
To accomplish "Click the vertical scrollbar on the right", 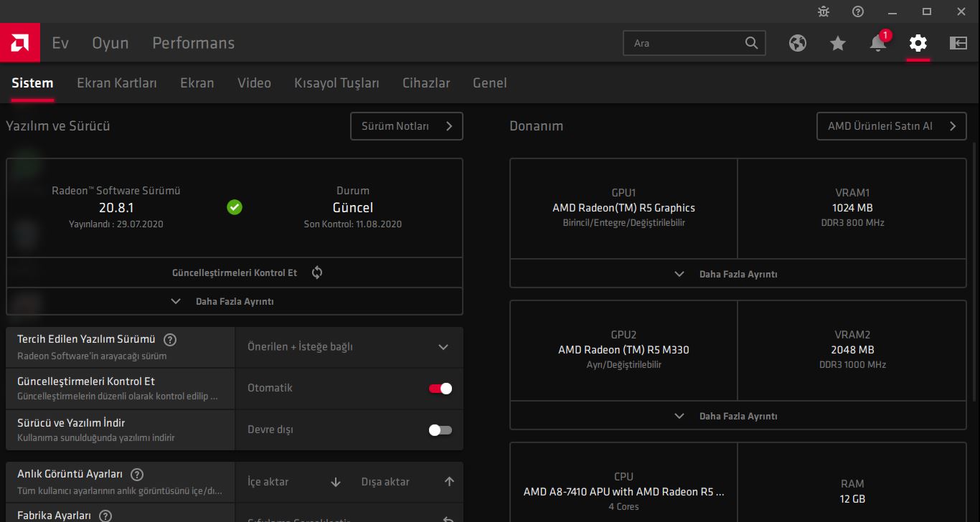I will click(975, 271).
